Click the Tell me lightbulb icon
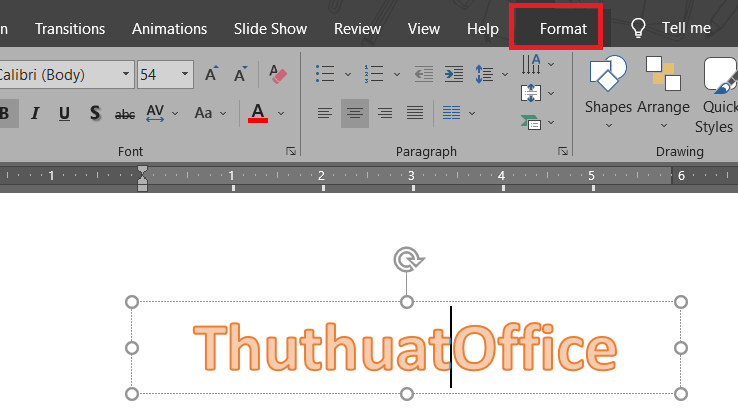This screenshot has width=738, height=411. pos(638,28)
